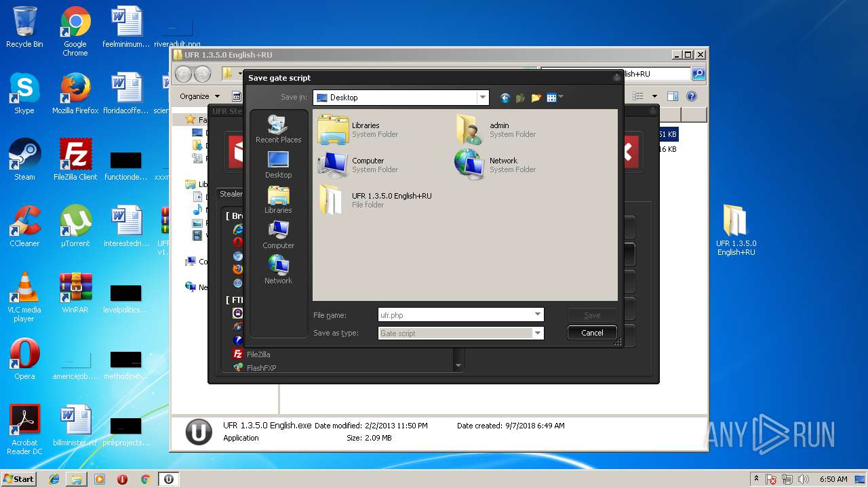Open Recycle Bin desktop icon
The height and width of the screenshot is (488, 868).
pyautogui.click(x=24, y=27)
